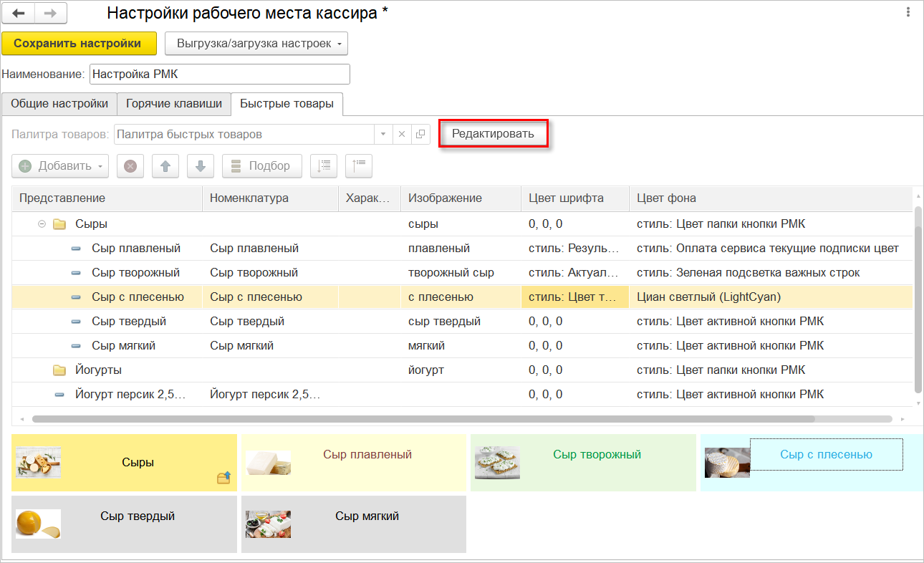Switch to the Общие настройки tab
Image resolution: width=924 pixels, height=563 pixels.
[x=59, y=104]
